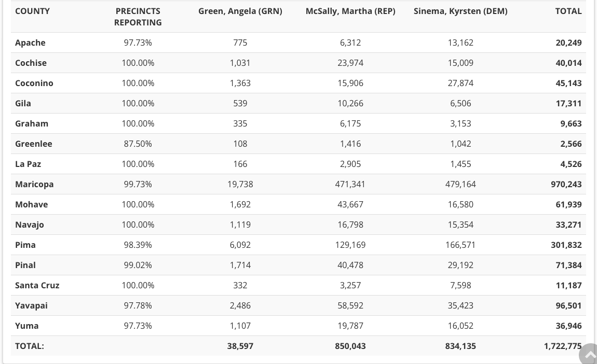Click the Cochise county name
This screenshot has height=364, width=597.
click(x=31, y=63)
